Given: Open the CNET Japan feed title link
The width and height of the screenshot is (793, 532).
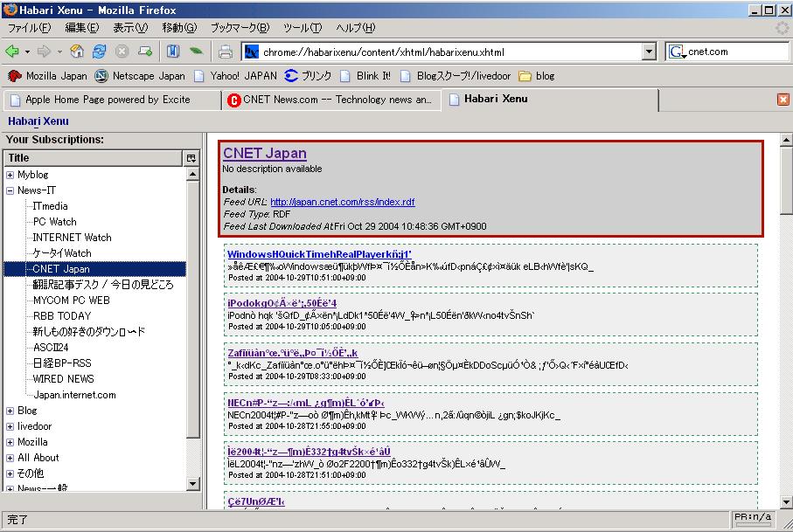Looking at the screenshot, I should click(x=265, y=153).
